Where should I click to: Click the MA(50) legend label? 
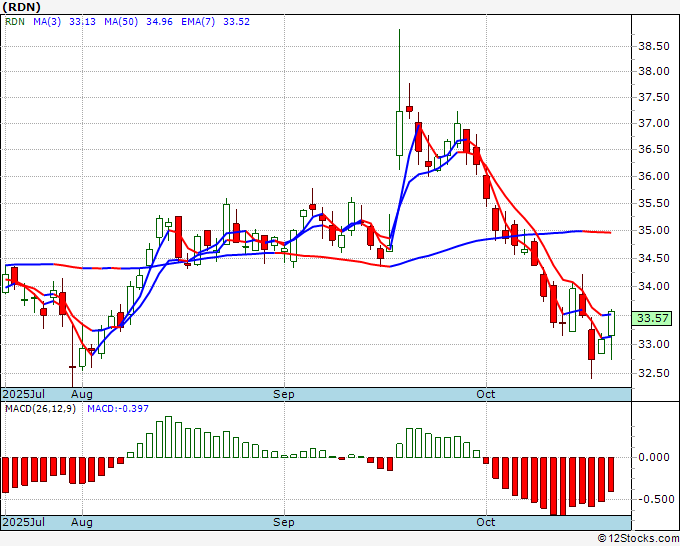(x=121, y=22)
